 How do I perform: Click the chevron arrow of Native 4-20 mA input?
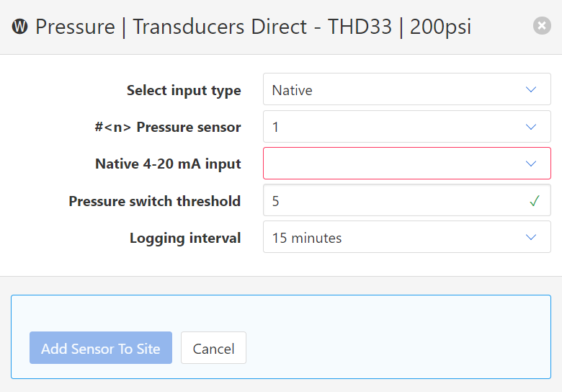click(x=531, y=164)
